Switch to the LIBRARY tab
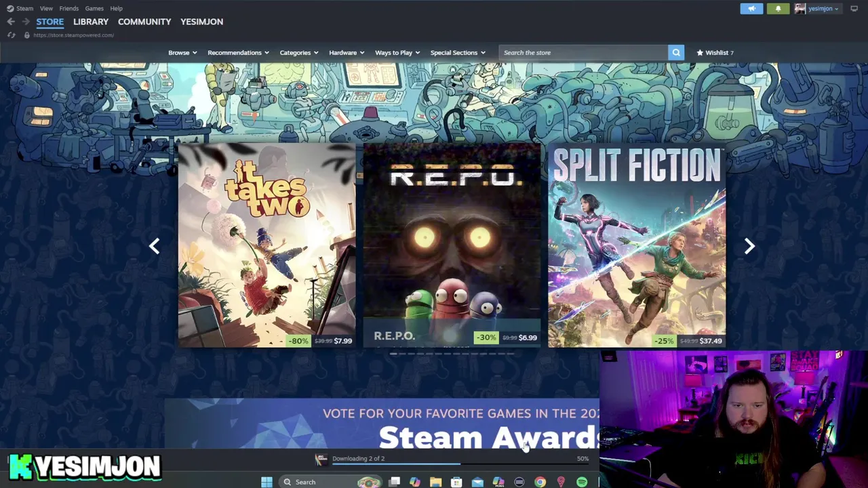This screenshot has width=868, height=488. click(91, 22)
